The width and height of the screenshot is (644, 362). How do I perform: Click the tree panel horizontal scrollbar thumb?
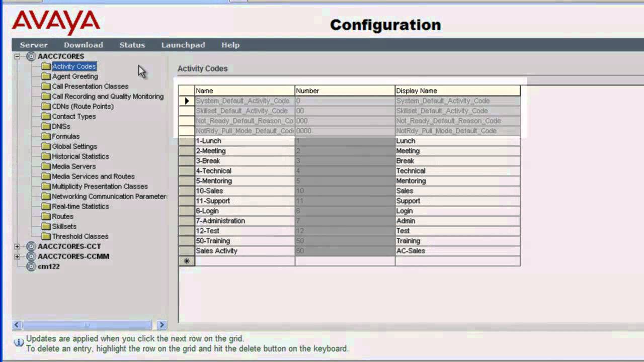coord(87,325)
